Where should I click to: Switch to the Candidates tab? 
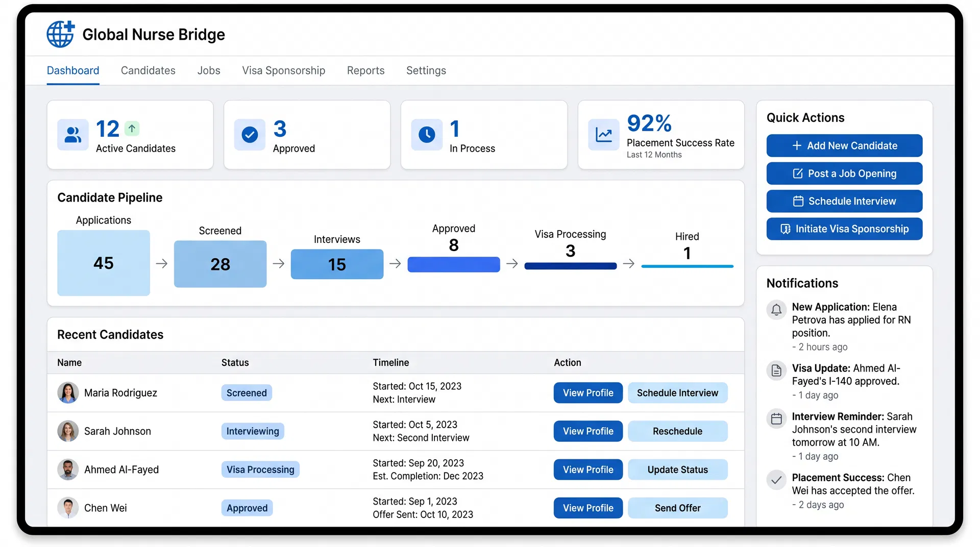(x=148, y=70)
